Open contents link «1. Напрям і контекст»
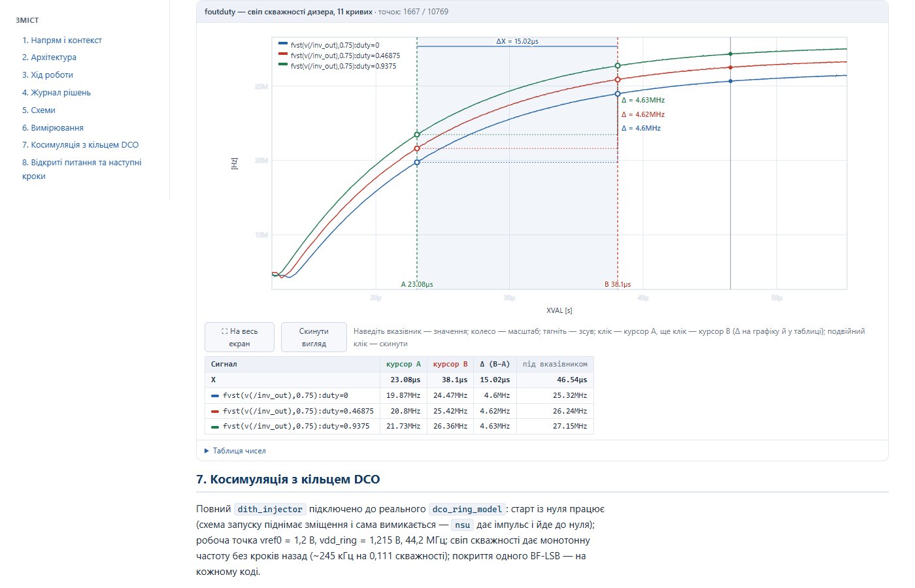Image resolution: width=915 pixels, height=588 pixels. (x=62, y=40)
